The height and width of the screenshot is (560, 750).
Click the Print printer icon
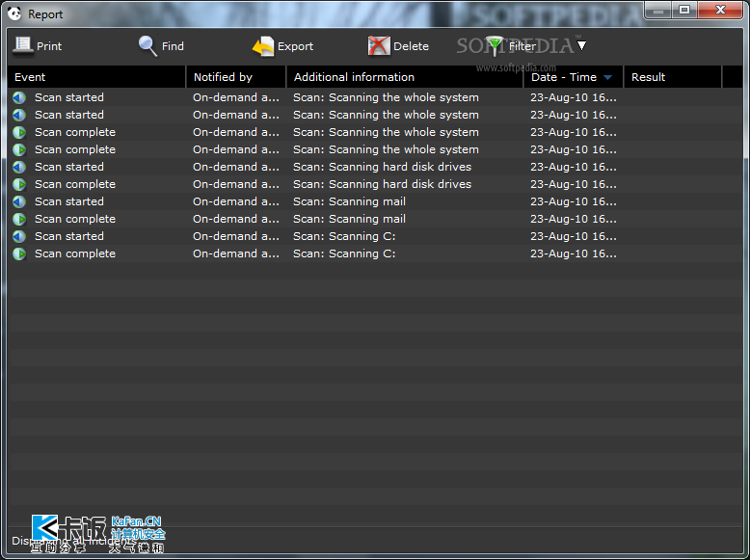tap(22, 46)
